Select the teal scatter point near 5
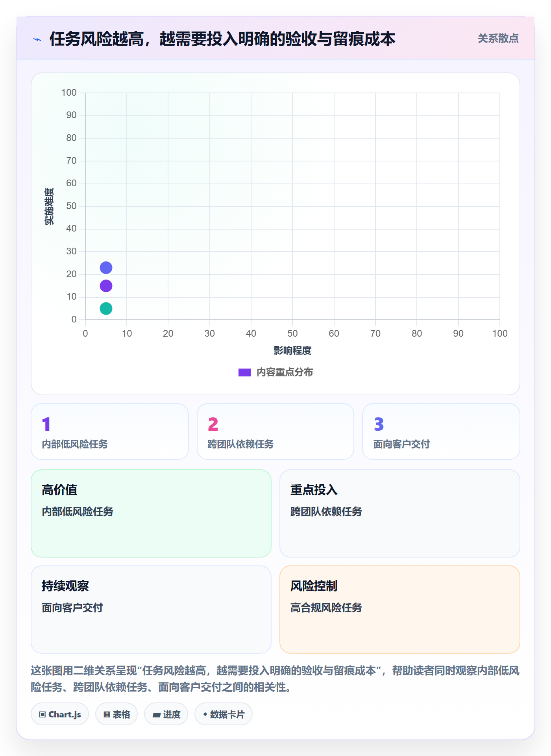Viewport: 551px width, 756px height. click(x=106, y=308)
